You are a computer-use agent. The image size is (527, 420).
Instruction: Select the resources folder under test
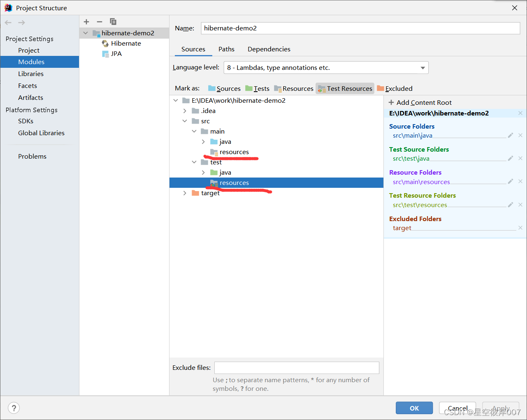276,182
